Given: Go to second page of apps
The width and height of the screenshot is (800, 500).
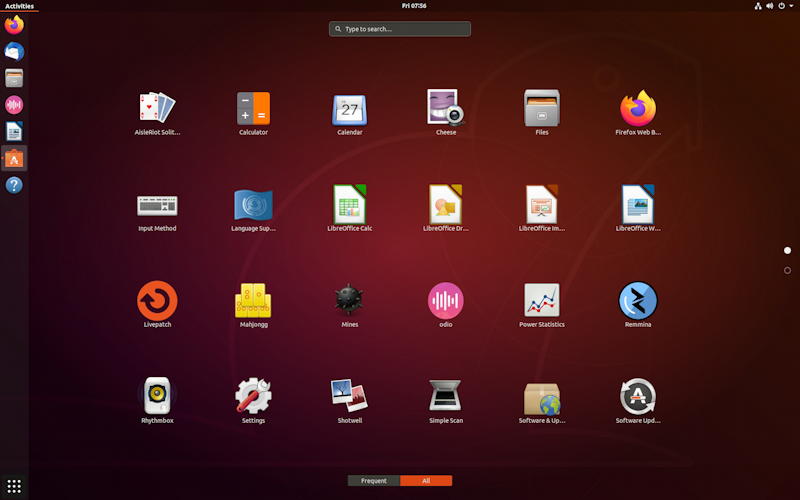Looking at the screenshot, I should pyautogui.click(x=787, y=270).
